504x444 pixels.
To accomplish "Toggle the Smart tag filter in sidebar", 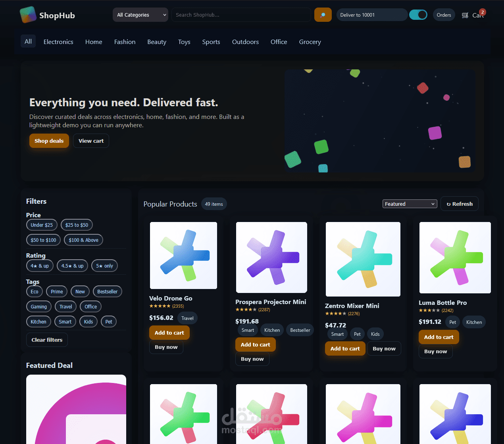I will [65, 322].
